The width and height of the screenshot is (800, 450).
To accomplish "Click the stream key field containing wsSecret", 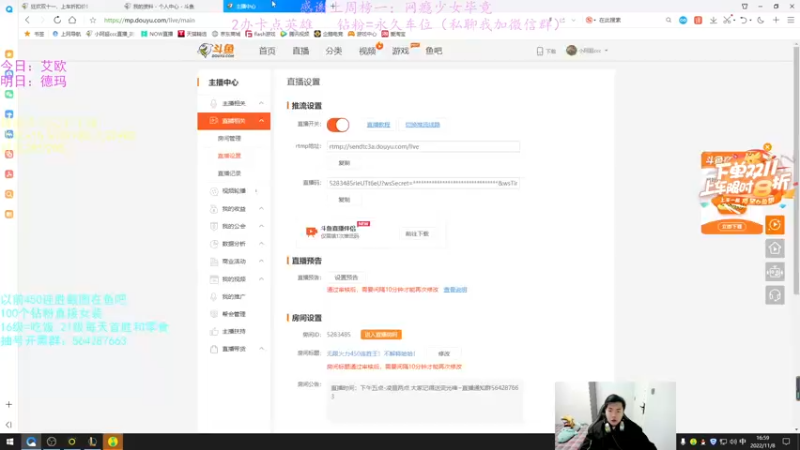I will [x=423, y=183].
